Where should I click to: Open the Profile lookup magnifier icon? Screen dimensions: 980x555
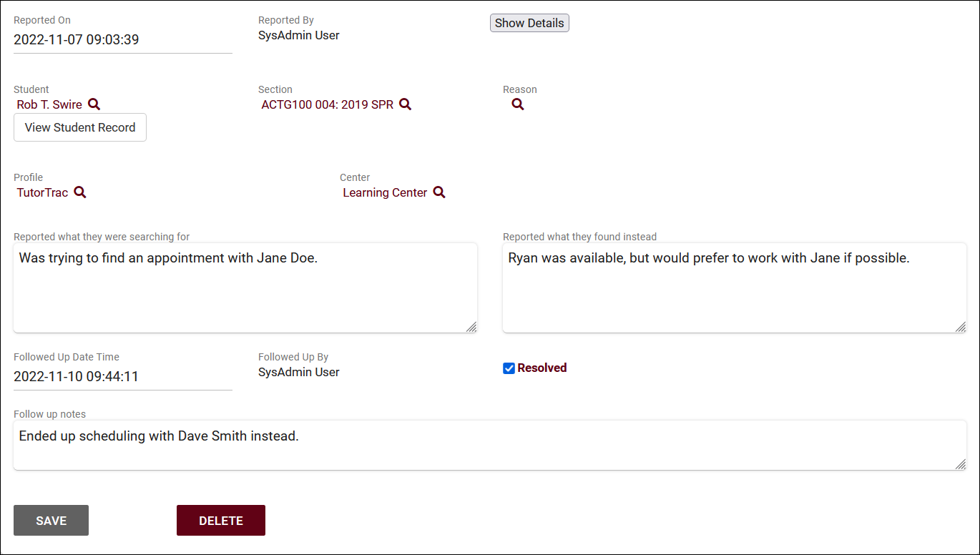(x=80, y=192)
